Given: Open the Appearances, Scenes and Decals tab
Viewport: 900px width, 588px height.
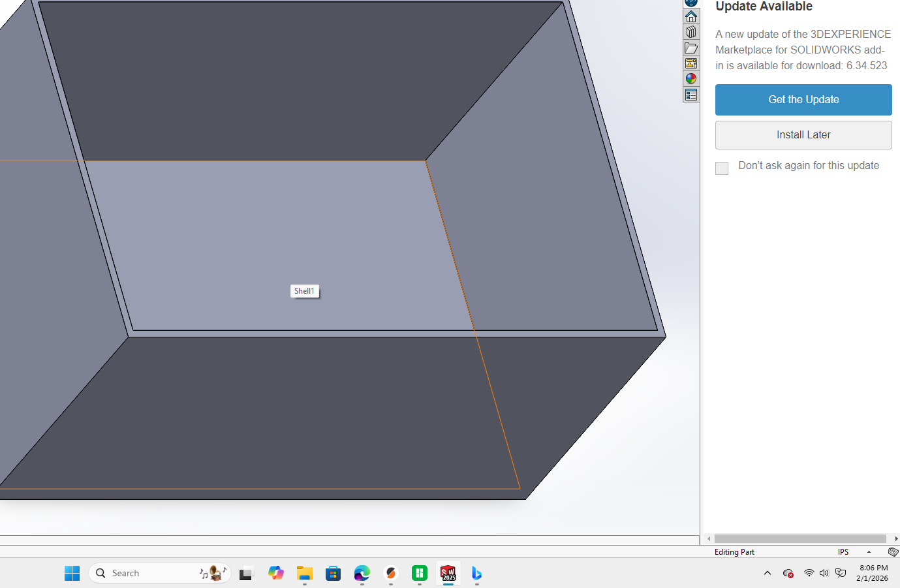Looking at the screenshot, I should coord(691,79).
